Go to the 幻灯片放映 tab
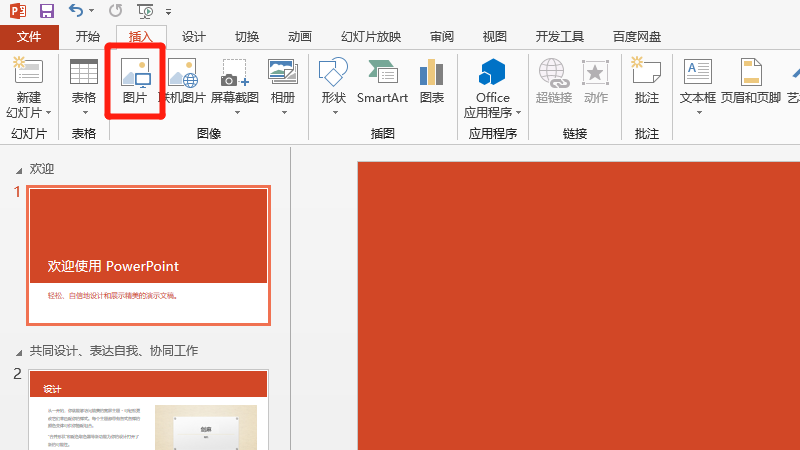The image size is (800, 450). point(371,37)
